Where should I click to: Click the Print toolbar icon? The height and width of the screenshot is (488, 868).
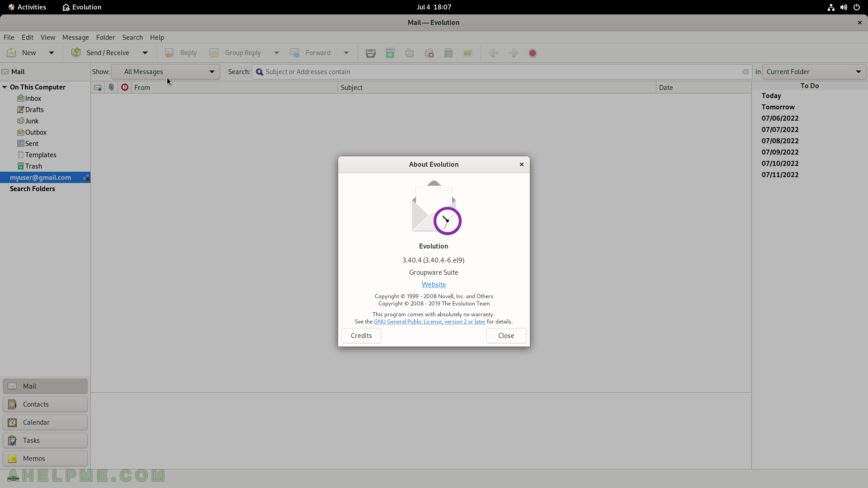[x=370, y=53]
